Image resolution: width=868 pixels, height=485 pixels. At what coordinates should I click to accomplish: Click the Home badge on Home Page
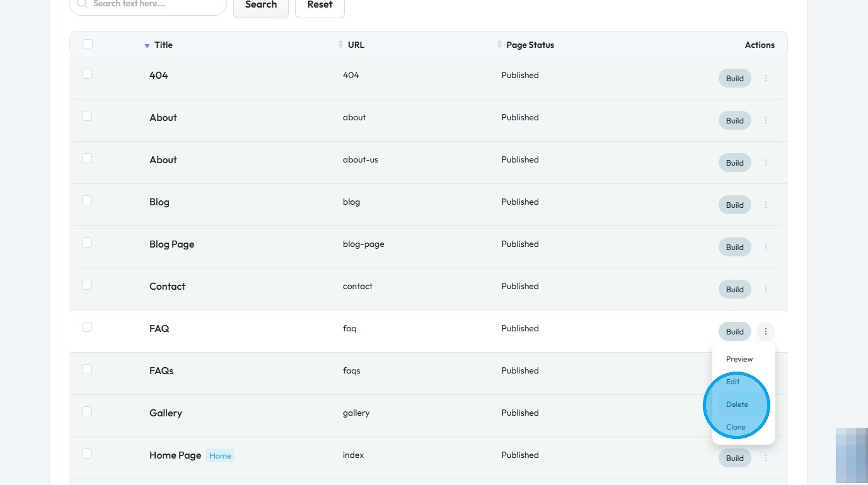point(220,456)
